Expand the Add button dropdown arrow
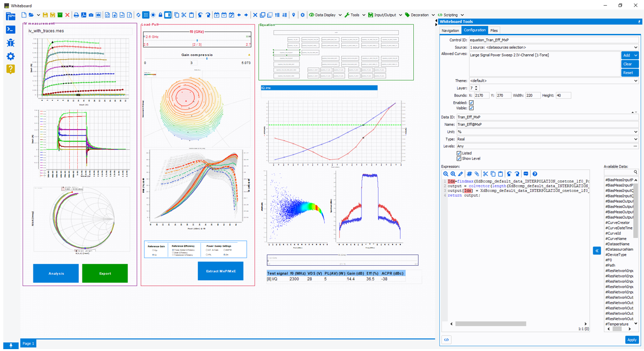Screen dimensions: 644x351 pyautogui.click(x=636, y=56)
